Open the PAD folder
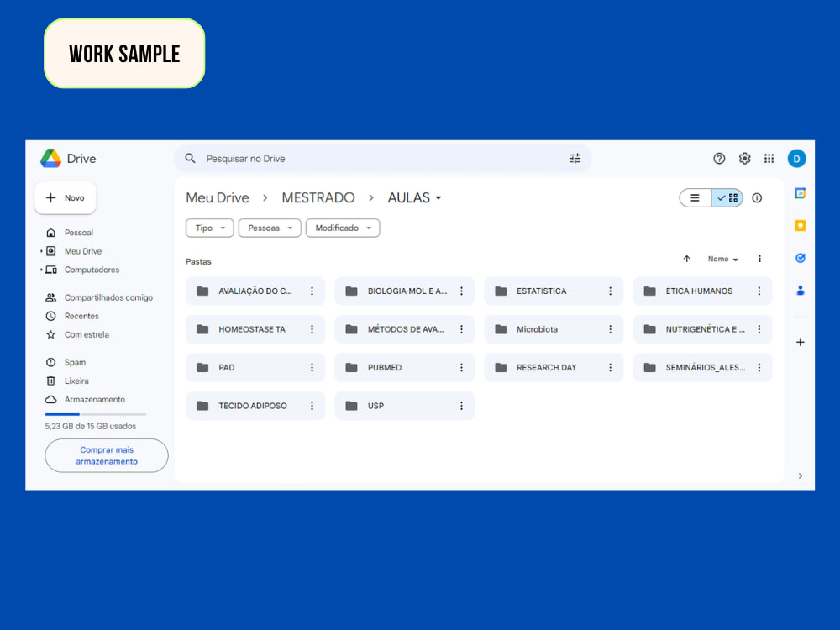840x630 pixels. [x=255, y=368]
